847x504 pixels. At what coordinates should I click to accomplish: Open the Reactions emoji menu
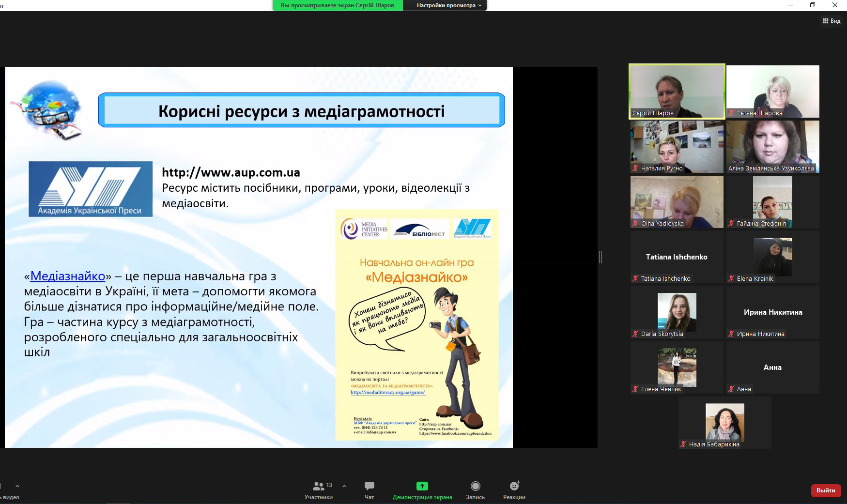tap(514, 486)
